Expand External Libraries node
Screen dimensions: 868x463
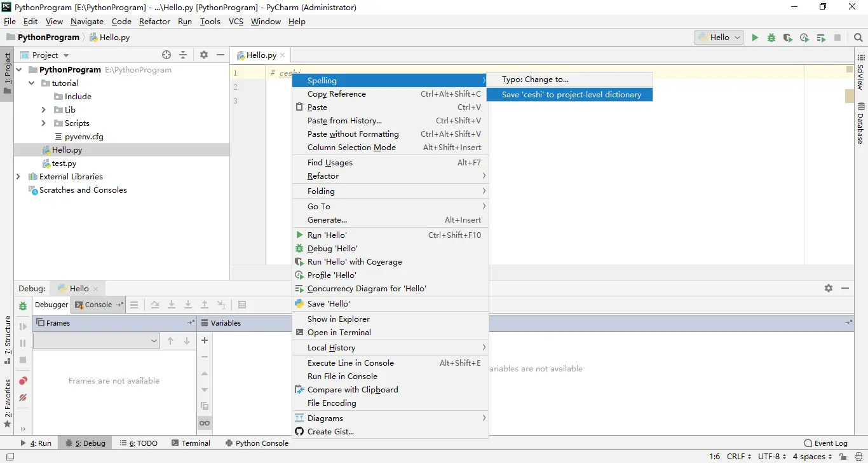(x=18, y=176)
